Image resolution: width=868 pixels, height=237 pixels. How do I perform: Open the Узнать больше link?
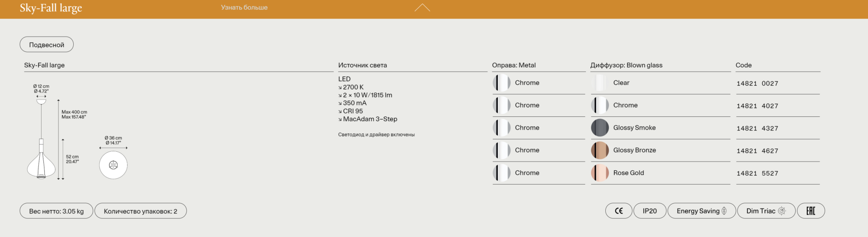click(244, 8)
